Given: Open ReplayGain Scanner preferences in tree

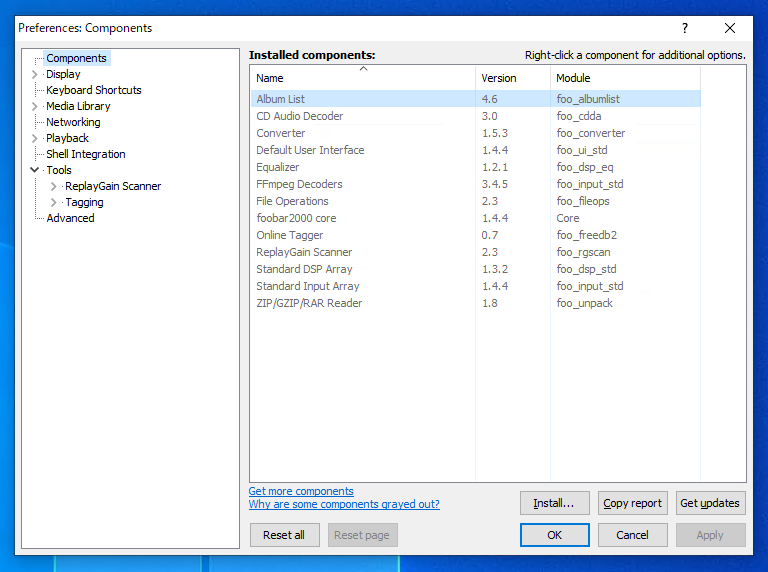Looking at the screenshot, I should tap(113, 186).
